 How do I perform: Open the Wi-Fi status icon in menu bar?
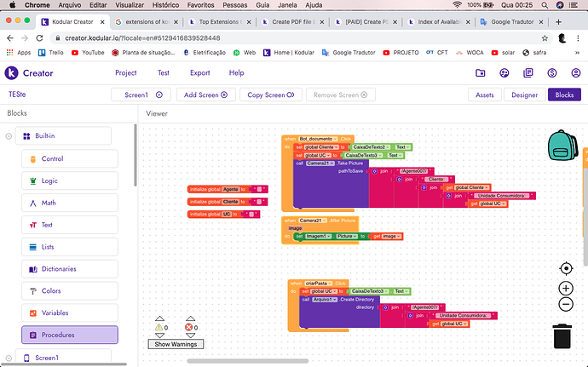tap(457, 5)
